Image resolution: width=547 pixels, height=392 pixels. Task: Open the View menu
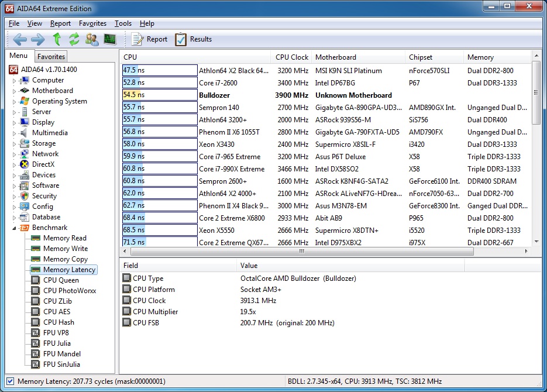(35, 23)
